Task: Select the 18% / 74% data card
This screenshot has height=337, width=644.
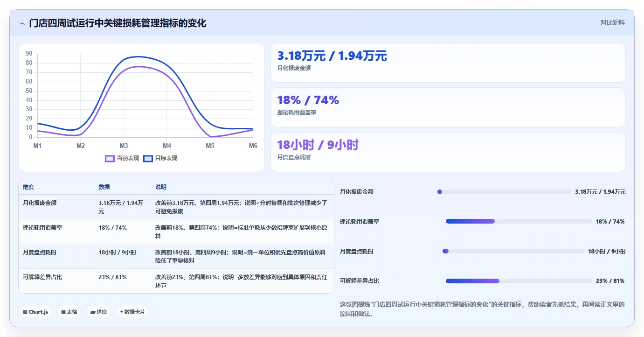Action: click(448, 107)
